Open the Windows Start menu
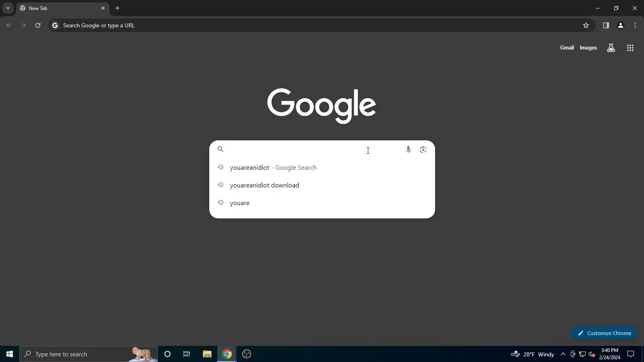The width and height of the screenshot is (644, 362). click(x=10, y=354)
